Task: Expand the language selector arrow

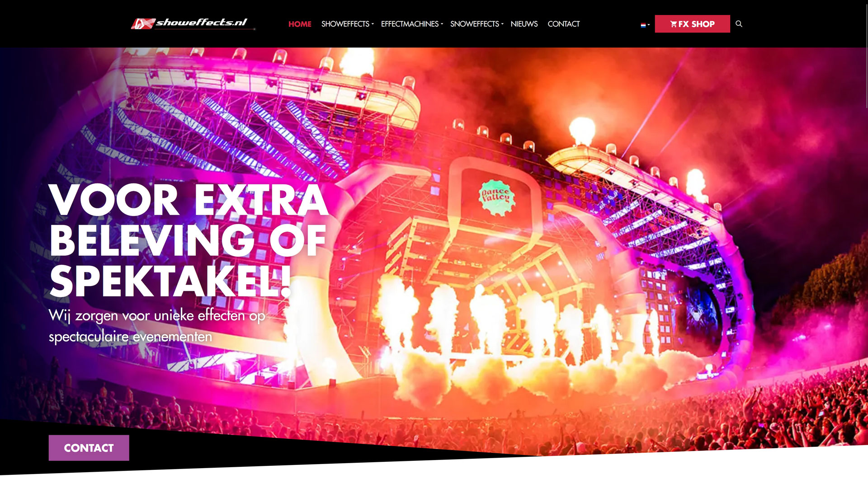Action: (x=649, y=25)
